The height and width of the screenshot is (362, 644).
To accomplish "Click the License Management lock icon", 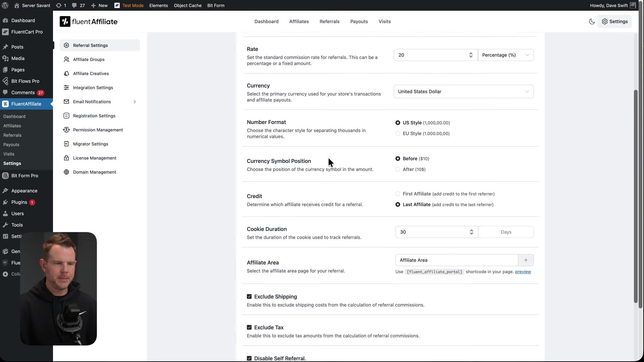I will click(66, 158).
